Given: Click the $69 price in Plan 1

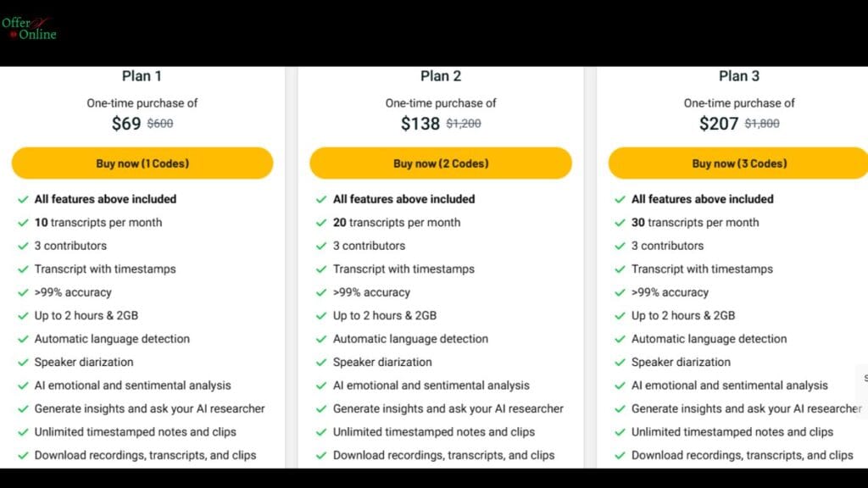Looking at the screenshot, I should tap(126, 124).
